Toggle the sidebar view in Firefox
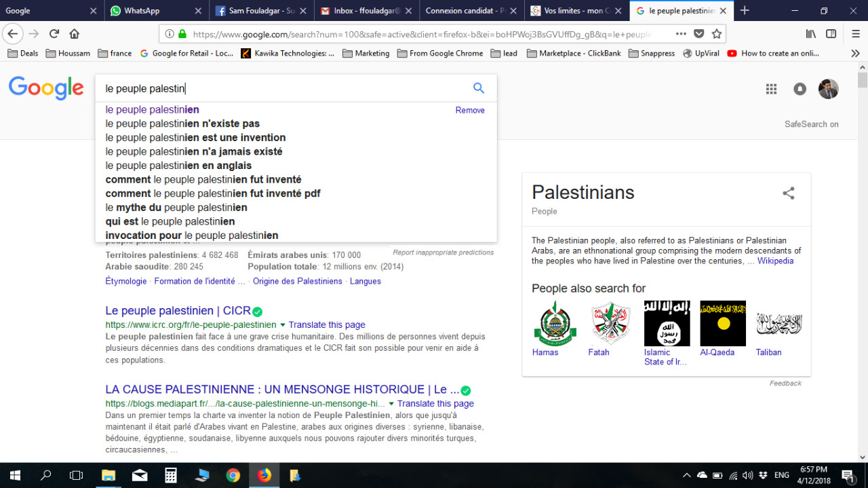868x488 pixels. (x=831, y=34)
